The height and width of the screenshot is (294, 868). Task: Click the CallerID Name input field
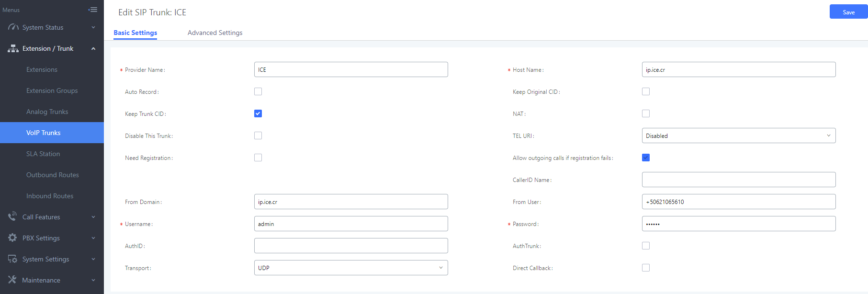click(x=738, y=180)
